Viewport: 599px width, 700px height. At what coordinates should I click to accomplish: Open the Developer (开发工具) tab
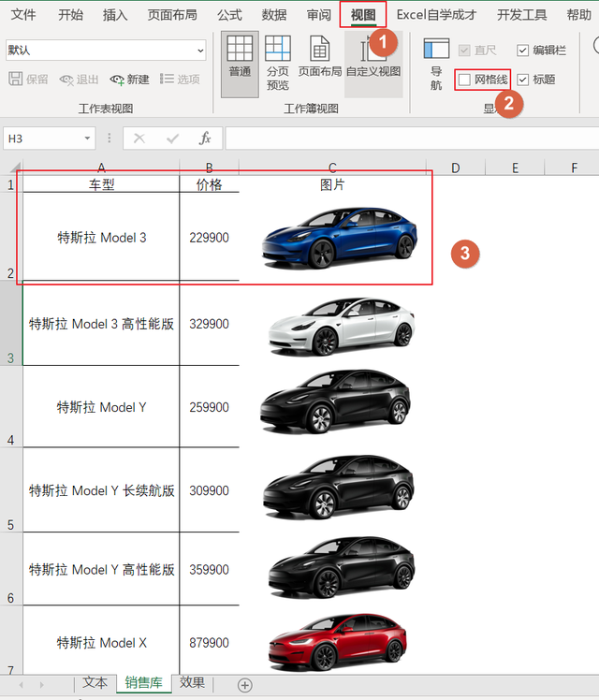point(521,15)
